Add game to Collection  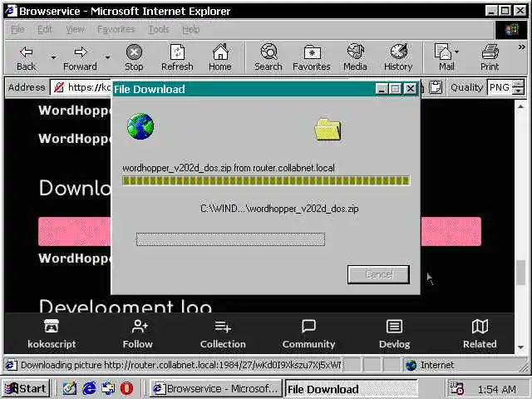point(223,334)
